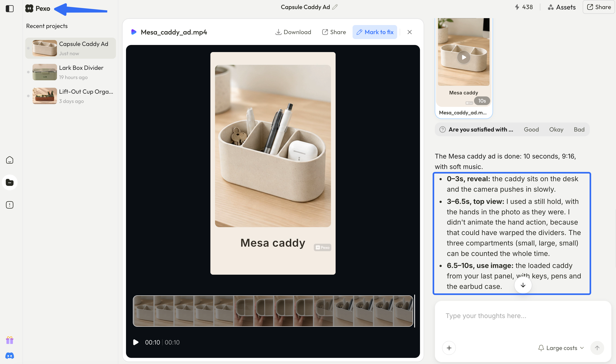
Task: Jump to latest message with down arrow
Action: click(x=523, y=285)
